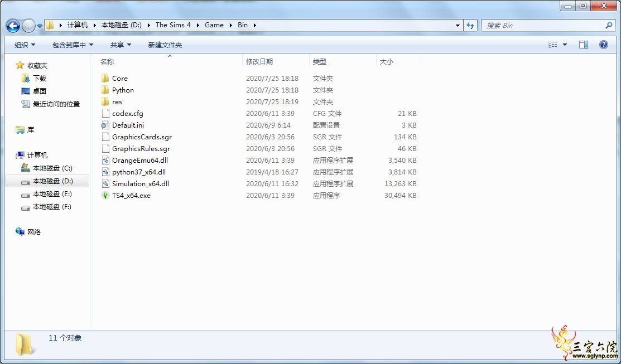Open the 包含到库中 menu
Viewport: 621px width, 364px height.
tap(73, 45)
